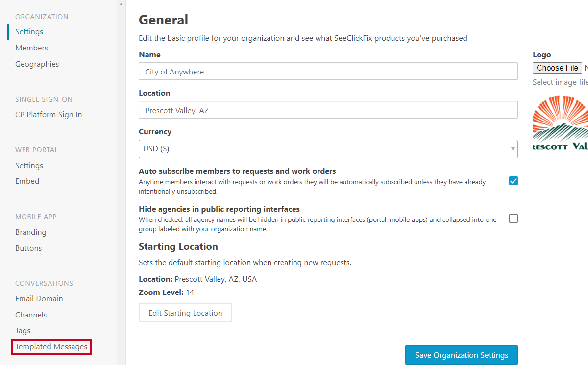Click the General heading
Image resolution: width=588 pixels, height=365 pixels.
[163, 20]
